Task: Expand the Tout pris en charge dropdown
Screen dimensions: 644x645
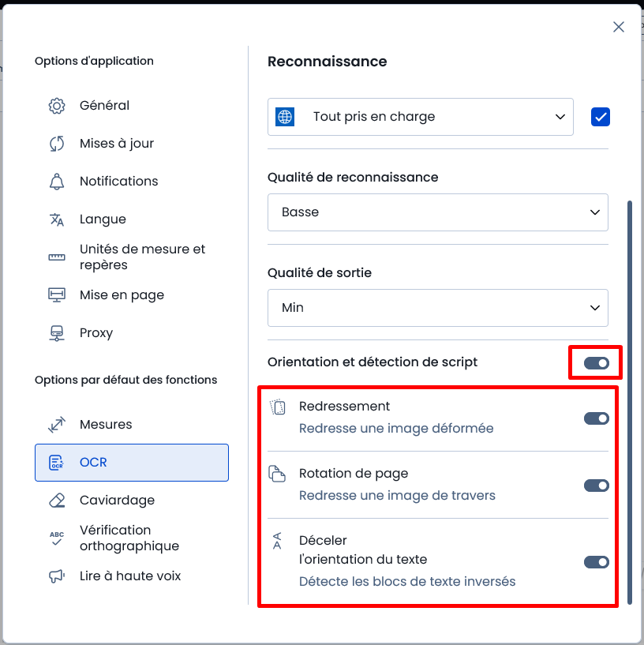Action: [421, 117]
